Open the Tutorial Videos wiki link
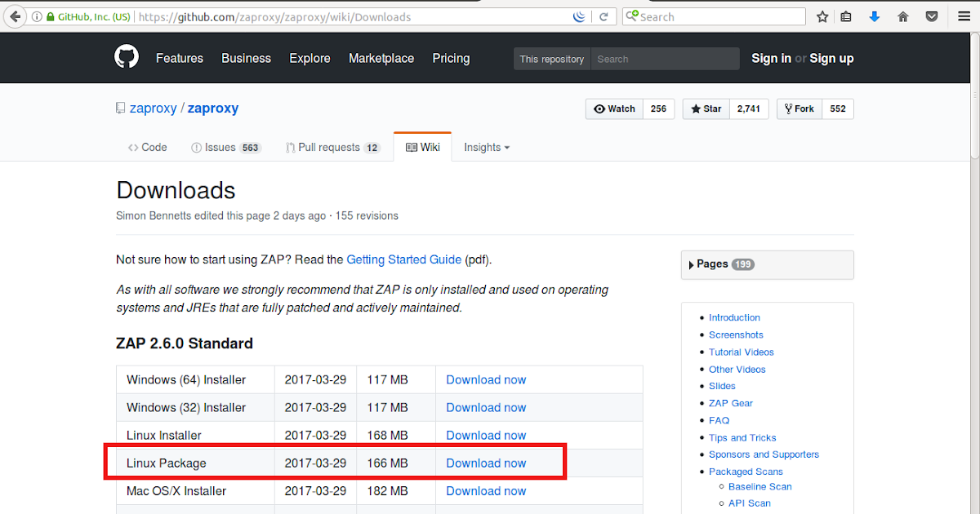The image size is (980, 514). pyautogui.click(x=742, y=352)
